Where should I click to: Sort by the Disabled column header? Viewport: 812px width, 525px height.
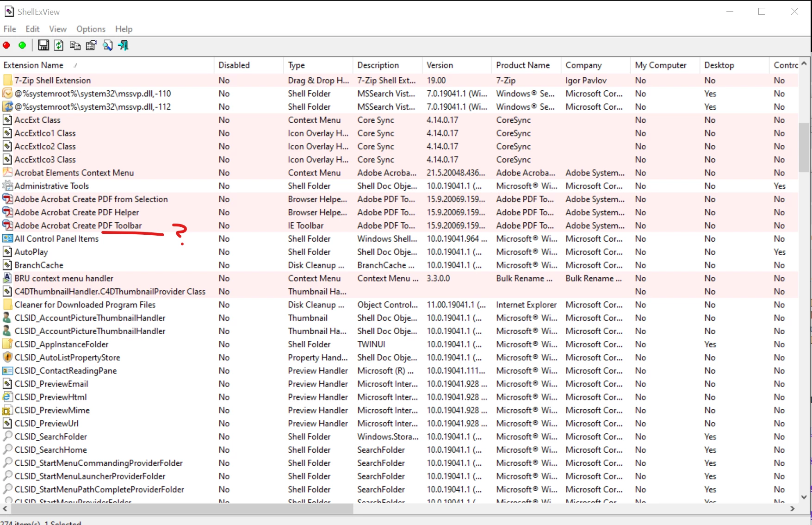pos(248,65)
